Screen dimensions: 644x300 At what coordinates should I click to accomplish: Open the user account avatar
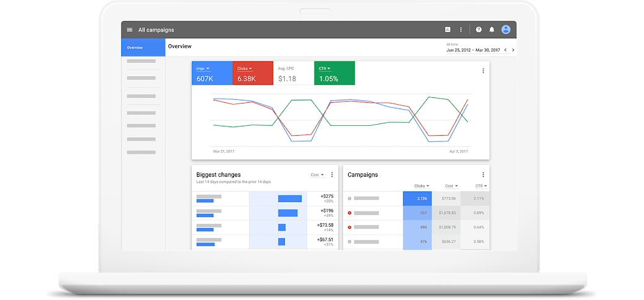pyautogui.click(x=506, y=30)
